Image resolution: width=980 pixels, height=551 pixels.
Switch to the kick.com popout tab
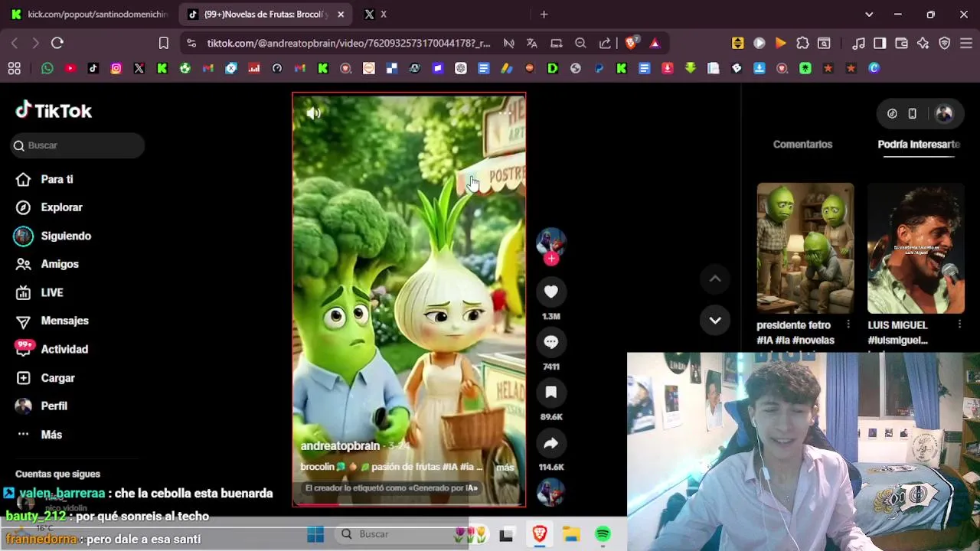pyautogui.click(x=90, y=14)
